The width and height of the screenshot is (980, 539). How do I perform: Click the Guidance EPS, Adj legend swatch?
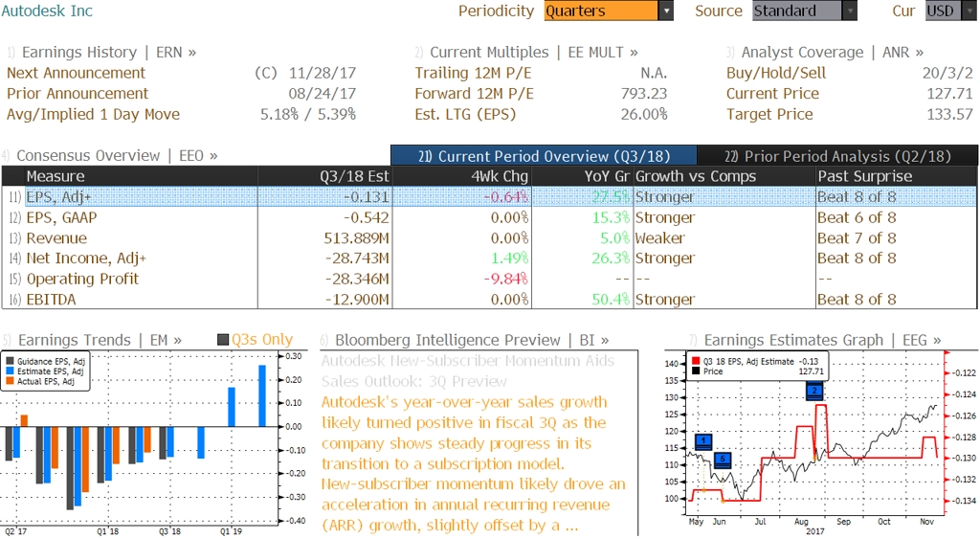point(10,362)
